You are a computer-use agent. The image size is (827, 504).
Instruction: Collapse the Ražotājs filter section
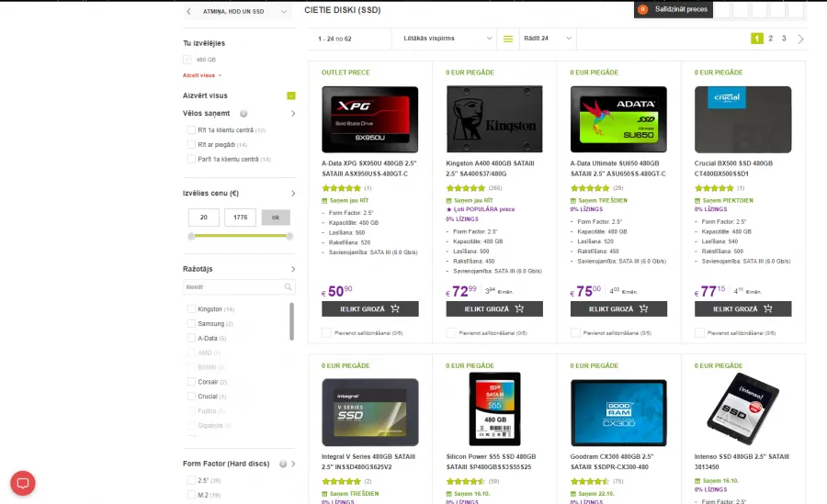pos(293,269)
